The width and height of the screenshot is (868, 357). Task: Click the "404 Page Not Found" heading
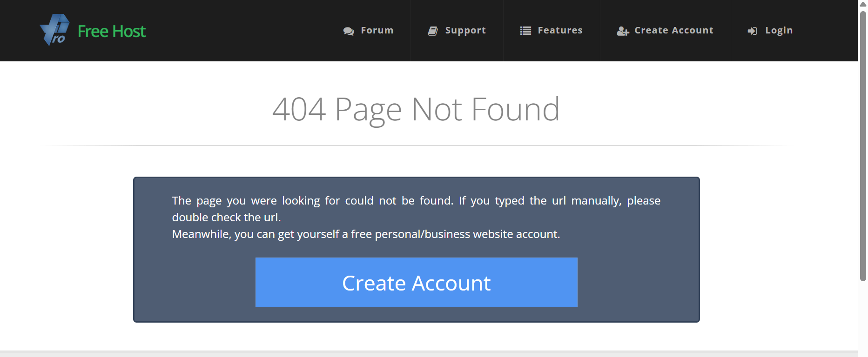416,110
